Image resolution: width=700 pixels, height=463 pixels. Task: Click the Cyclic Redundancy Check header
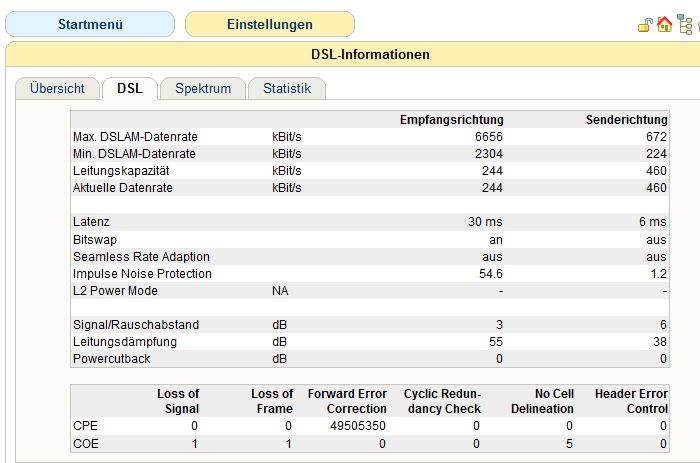point(442,401)
